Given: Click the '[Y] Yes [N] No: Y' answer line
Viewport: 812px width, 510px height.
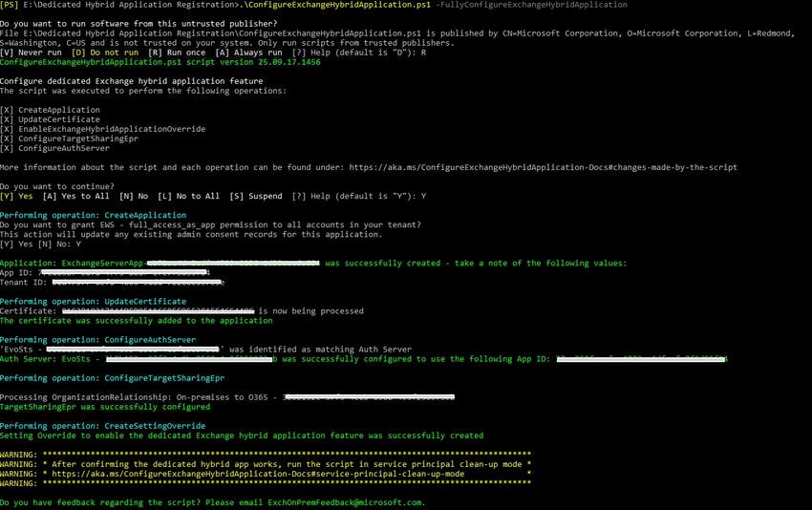Looking at the screenshot, I should point(40,244).
